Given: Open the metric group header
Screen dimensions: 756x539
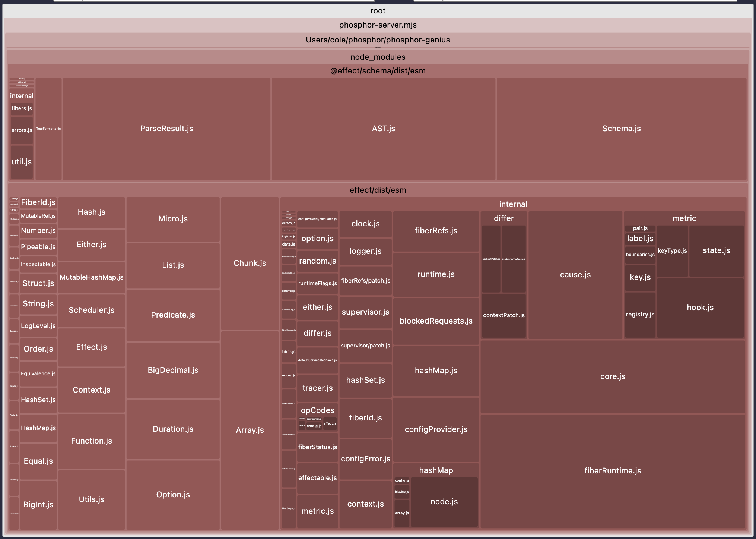Looking at the screenshot, I should tap(684, 218).
